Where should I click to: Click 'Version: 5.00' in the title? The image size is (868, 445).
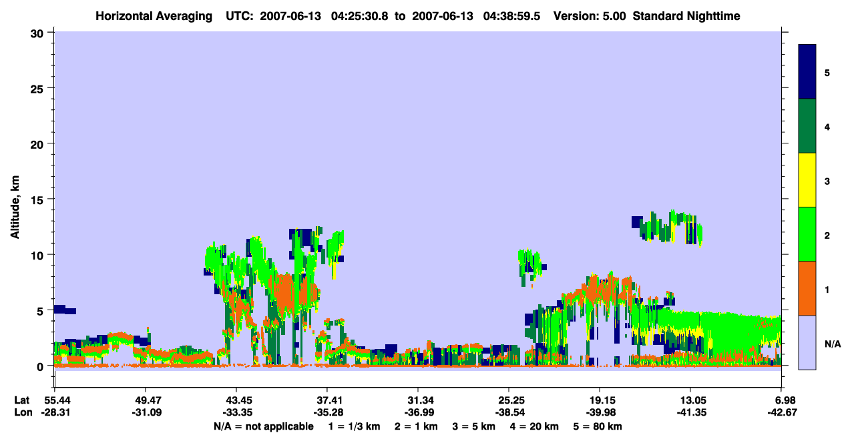point(588,15)
